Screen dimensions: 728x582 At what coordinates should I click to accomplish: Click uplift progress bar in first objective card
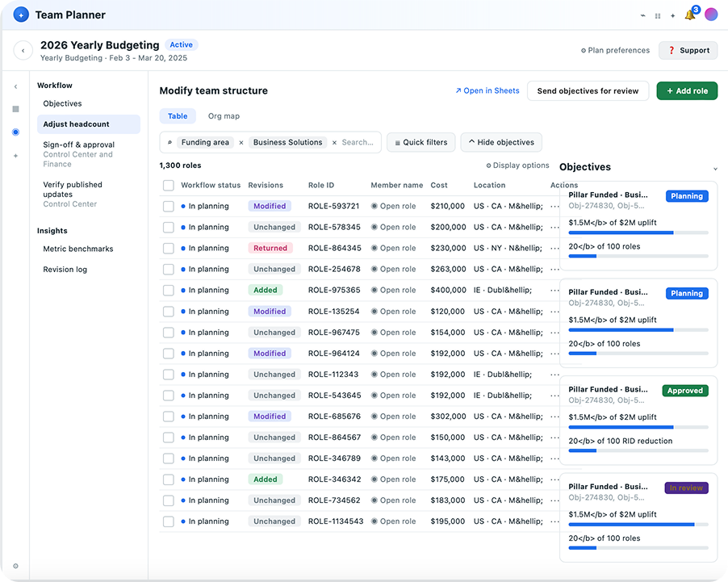tap(638, 232)
